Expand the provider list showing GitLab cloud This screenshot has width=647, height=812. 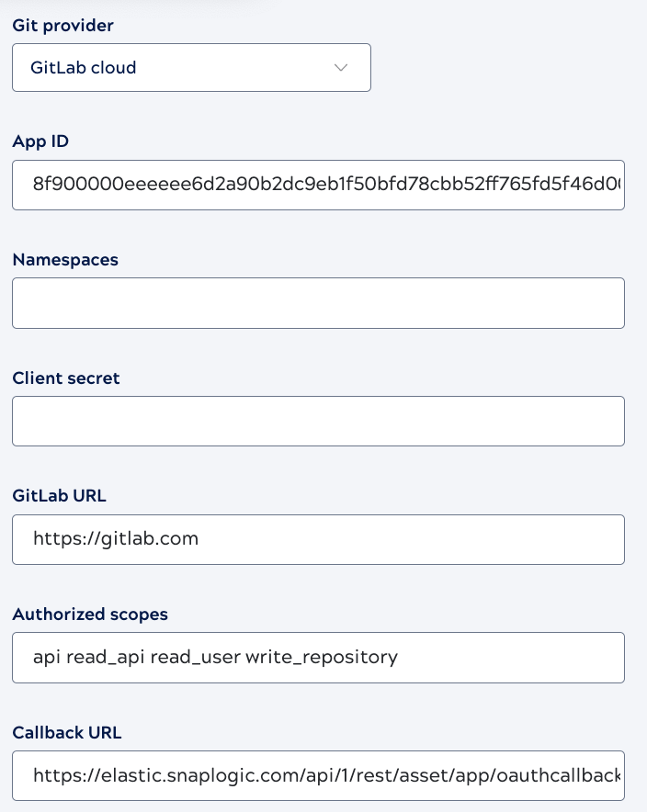pos(191,67)
